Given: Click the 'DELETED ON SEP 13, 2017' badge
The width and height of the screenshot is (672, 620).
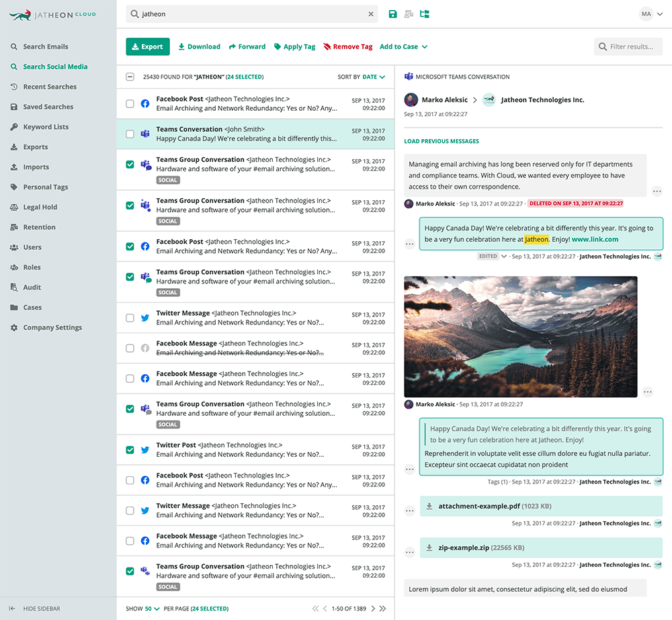Looking at the screenshot, I should (576, 204).
